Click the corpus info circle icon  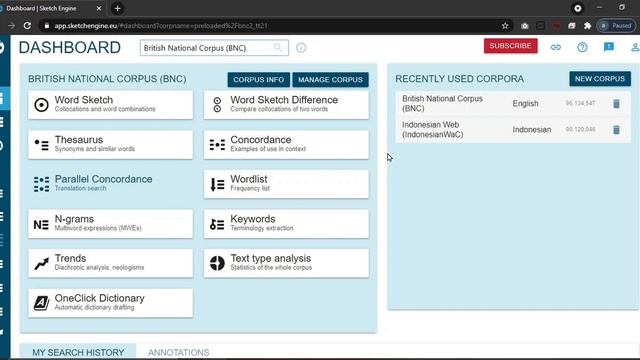coord(301,48)
